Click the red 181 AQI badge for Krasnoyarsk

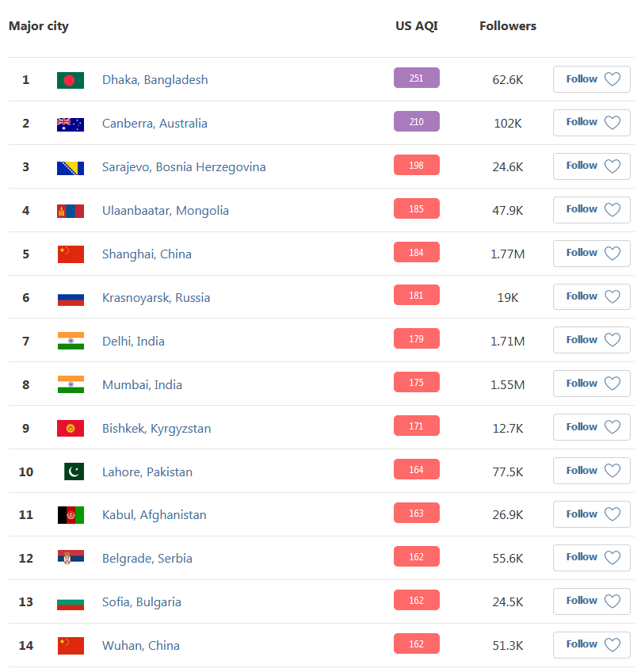416,296
